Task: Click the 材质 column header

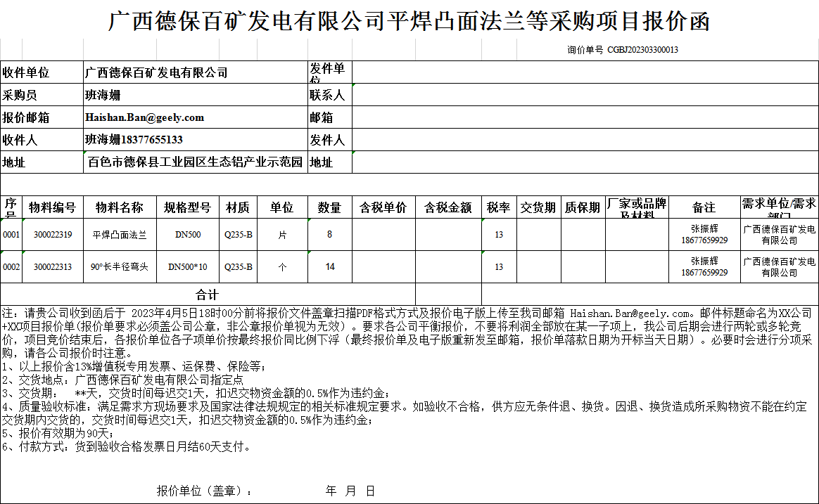Action: (x=239, y=207)
